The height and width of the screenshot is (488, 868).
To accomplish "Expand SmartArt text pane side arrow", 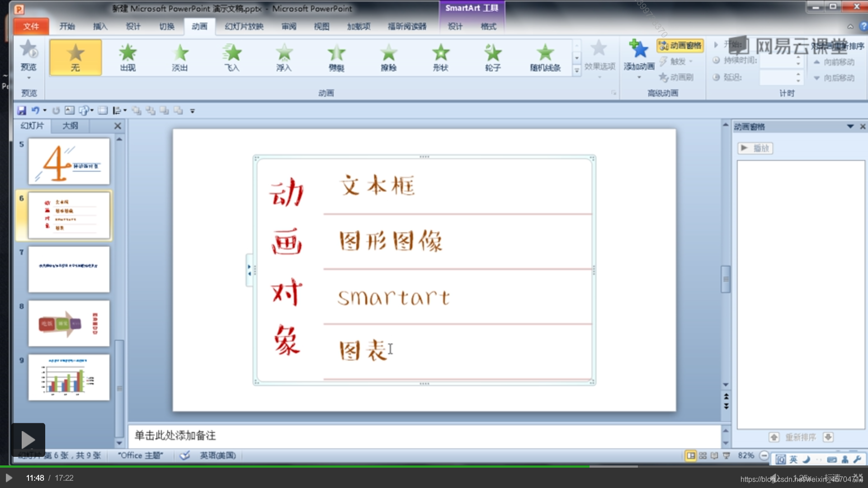I will pyautogui.click(x=249, y=270).
